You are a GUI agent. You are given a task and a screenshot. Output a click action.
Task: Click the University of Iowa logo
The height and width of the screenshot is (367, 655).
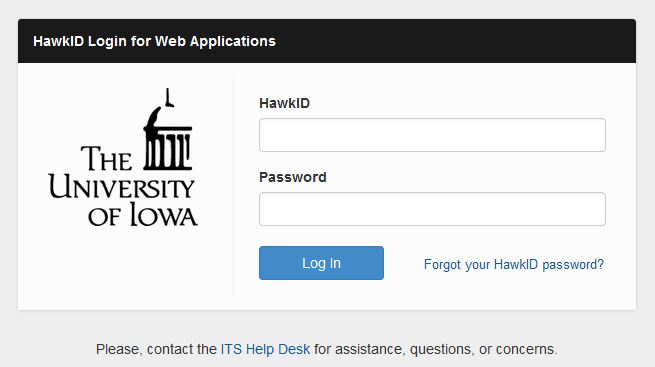tap(123, 157)
